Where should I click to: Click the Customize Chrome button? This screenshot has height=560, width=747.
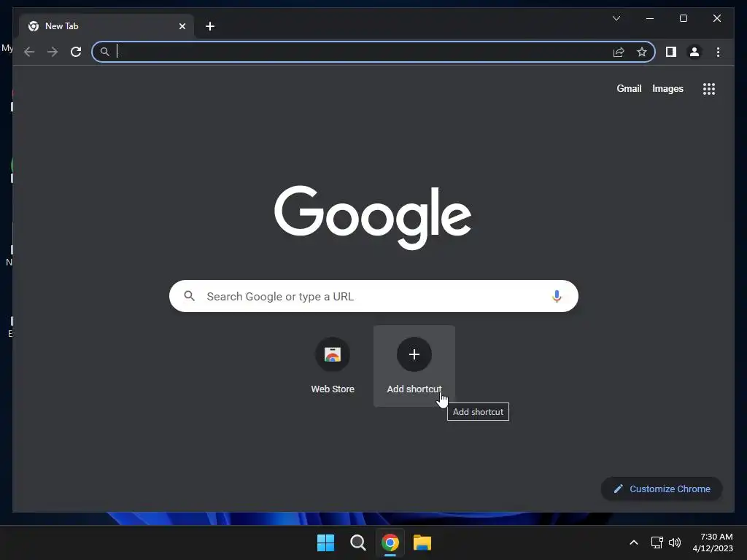pyautogui.click(x=662, y=489)
